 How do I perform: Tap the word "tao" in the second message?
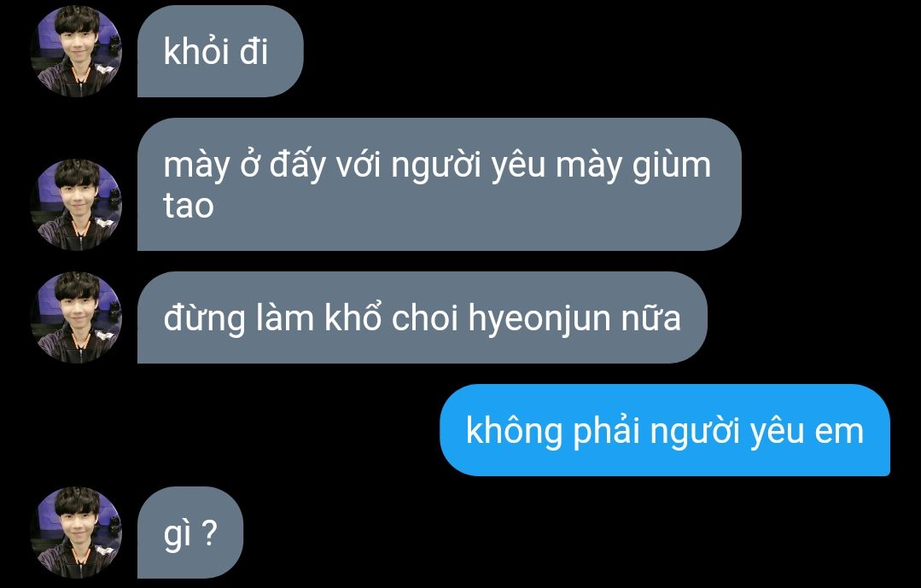point(189,207)
